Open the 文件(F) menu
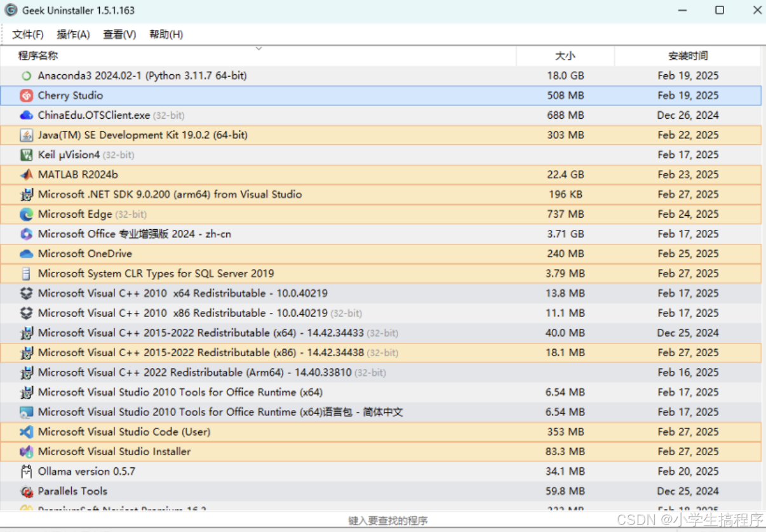The height and width of the screenshot is (532, 766). tap(28, 34)
